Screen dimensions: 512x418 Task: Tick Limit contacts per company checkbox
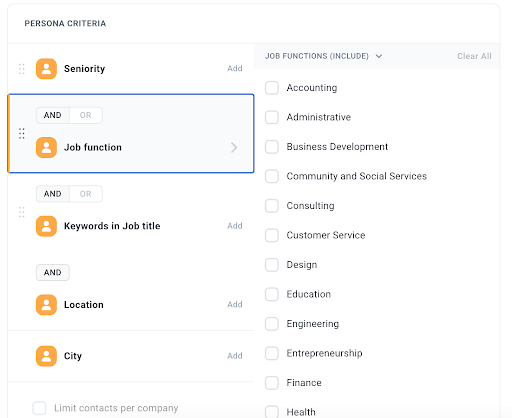pos(39,408)
